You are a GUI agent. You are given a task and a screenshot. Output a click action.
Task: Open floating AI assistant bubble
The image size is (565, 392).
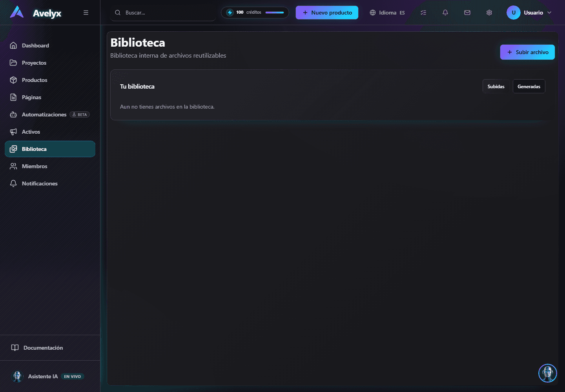(547, 373)
